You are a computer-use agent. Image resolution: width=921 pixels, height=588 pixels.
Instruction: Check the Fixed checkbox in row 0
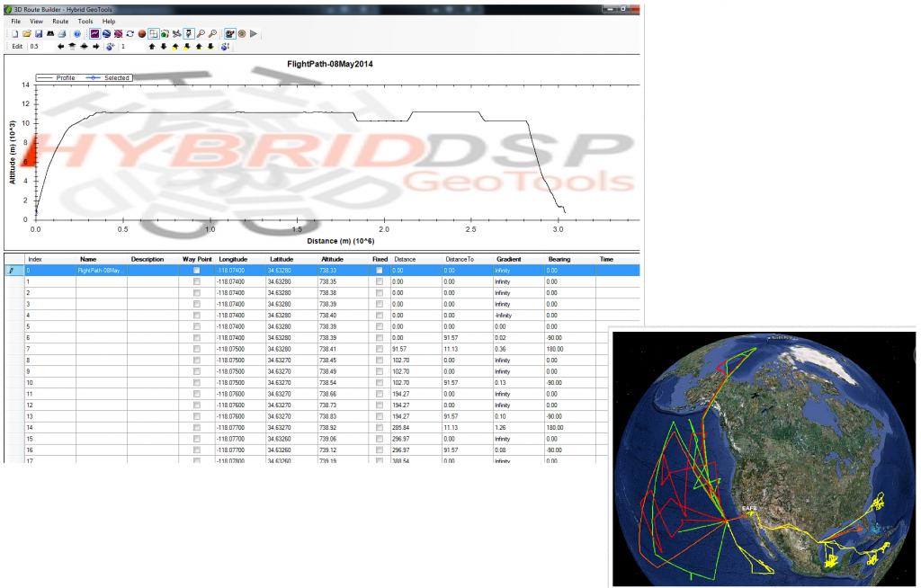(x=380, y=271)
